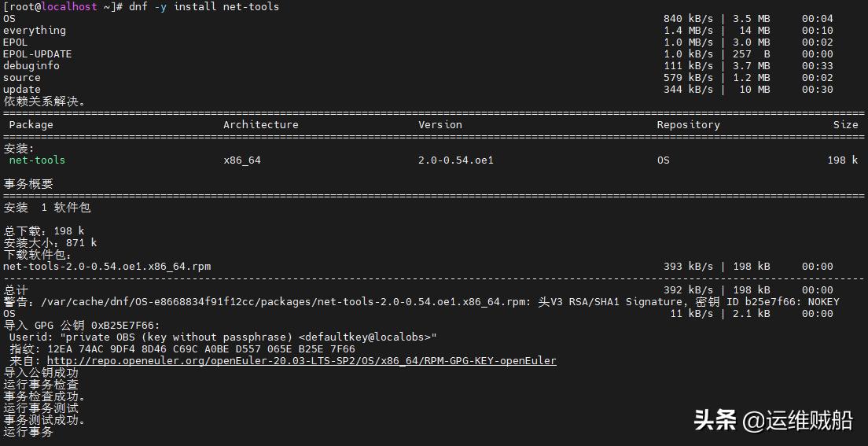Open the repo.openeuler.org GPG key URL
The image size is (868, 446).
[x=301, y=361]
